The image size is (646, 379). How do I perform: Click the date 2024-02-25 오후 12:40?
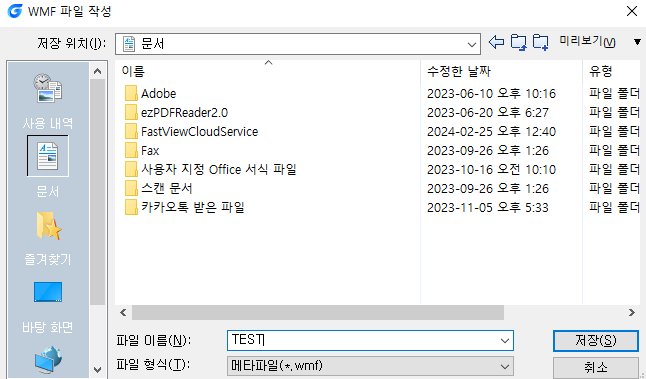[492, 131]
